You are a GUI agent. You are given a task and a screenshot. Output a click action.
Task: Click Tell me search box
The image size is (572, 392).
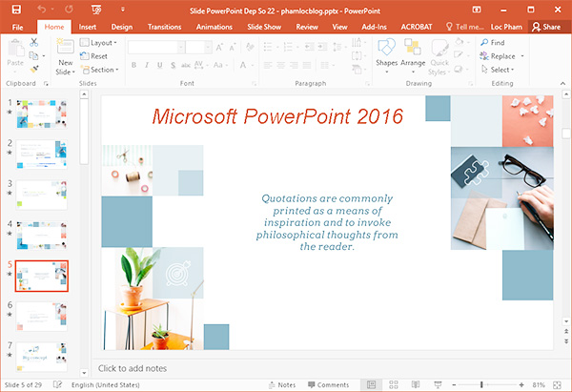(x=465, y=27)
